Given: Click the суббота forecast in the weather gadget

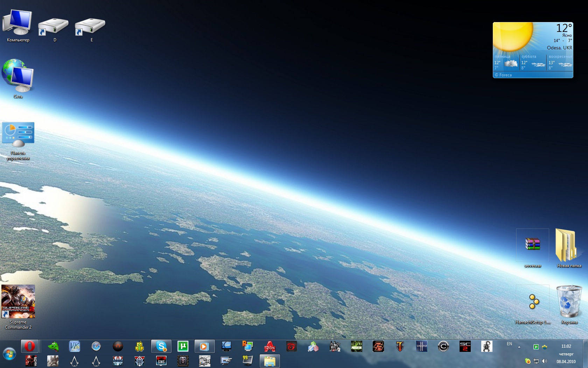Looking at the screenshot, I should [533, 62].
